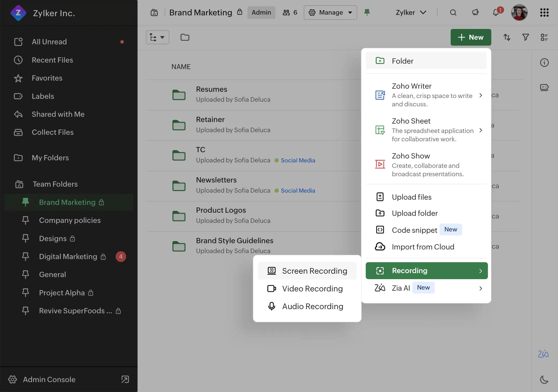This screenshot has width=558, height=392.
Task: Pin the Company policies team folder
Action: point(26,220)
